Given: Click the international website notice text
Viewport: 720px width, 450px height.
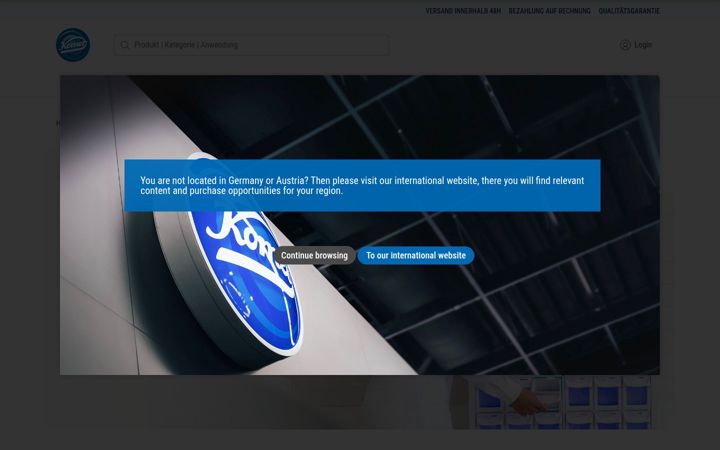Looking at the screenshot, I should tap(362, 186).
